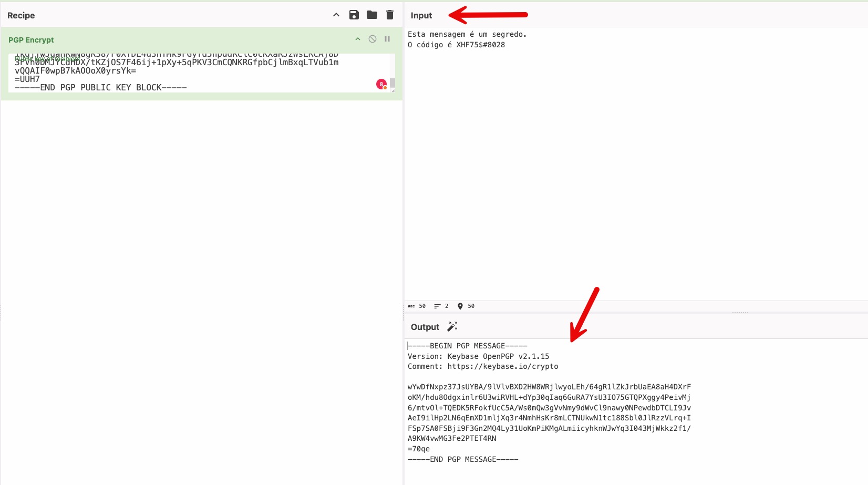This screenshot has height=485, width=868.
Task: Click the Recipe pane title
Action: coord(21,15)
